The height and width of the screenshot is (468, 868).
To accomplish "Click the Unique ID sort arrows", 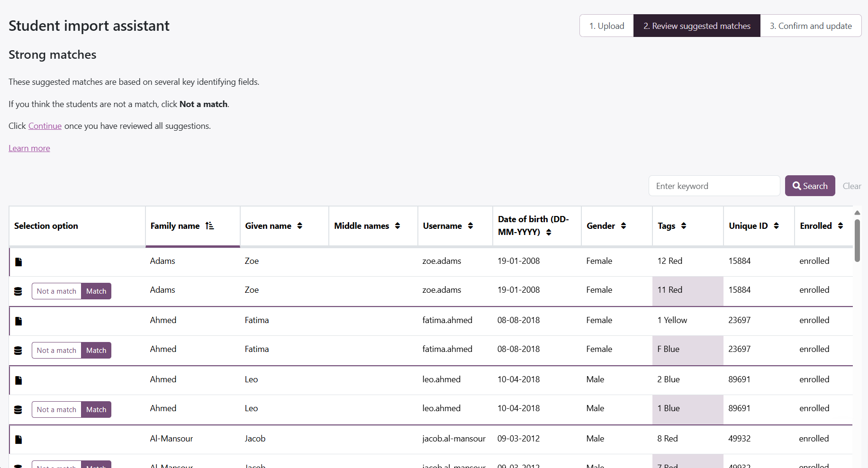I will coord(776,226).
